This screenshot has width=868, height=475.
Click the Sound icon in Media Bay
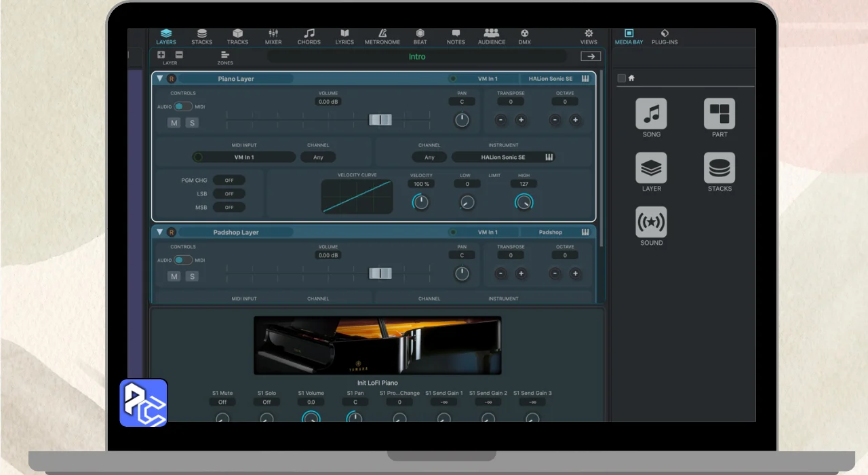point(651,223)
